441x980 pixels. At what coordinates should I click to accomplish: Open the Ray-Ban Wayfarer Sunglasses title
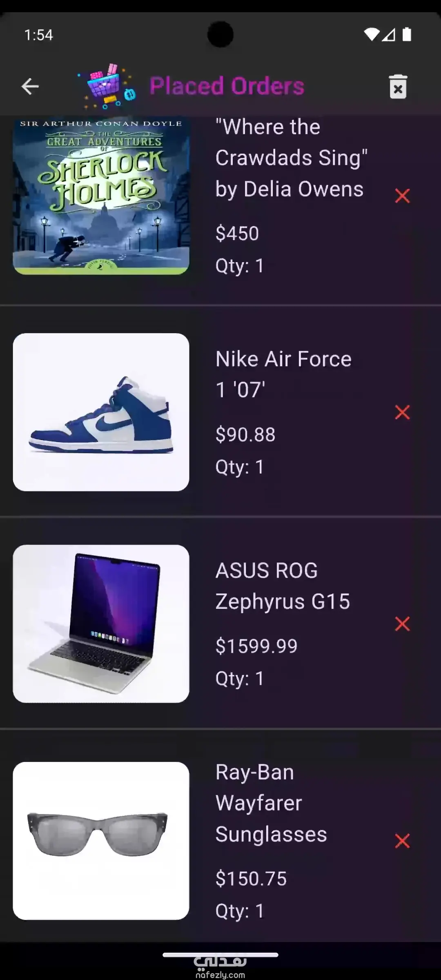pyautogui.click(x=271, y=803)
